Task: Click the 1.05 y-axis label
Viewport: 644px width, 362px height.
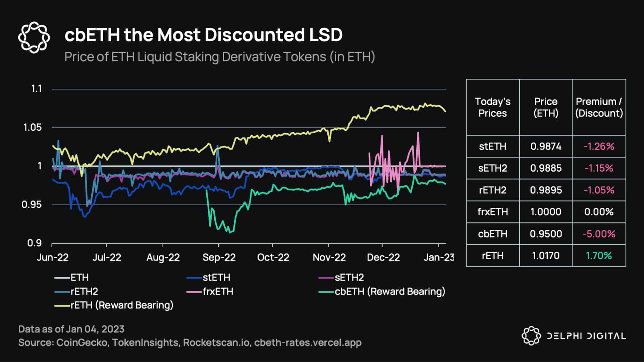Action: click(33, 128)
